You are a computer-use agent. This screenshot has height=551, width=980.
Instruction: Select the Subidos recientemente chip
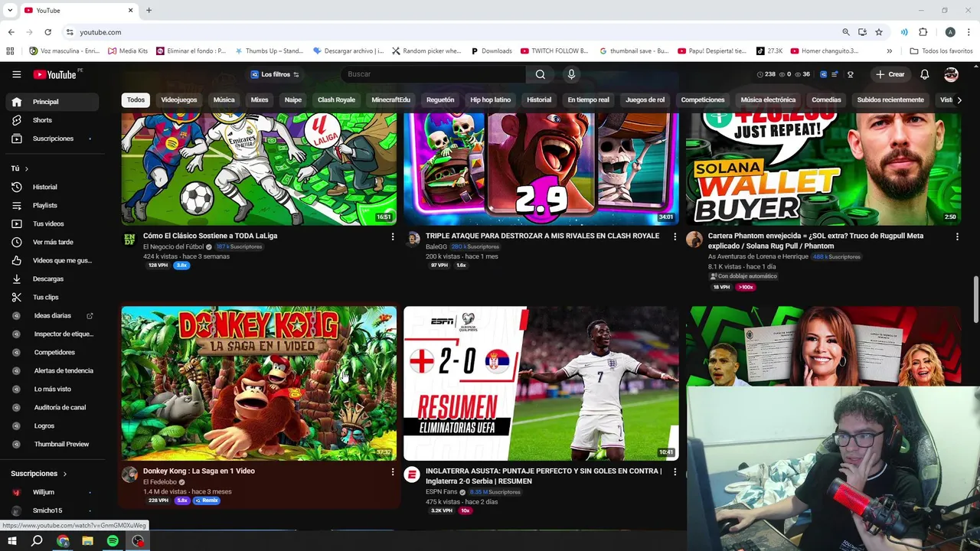(x=890, y=99)
